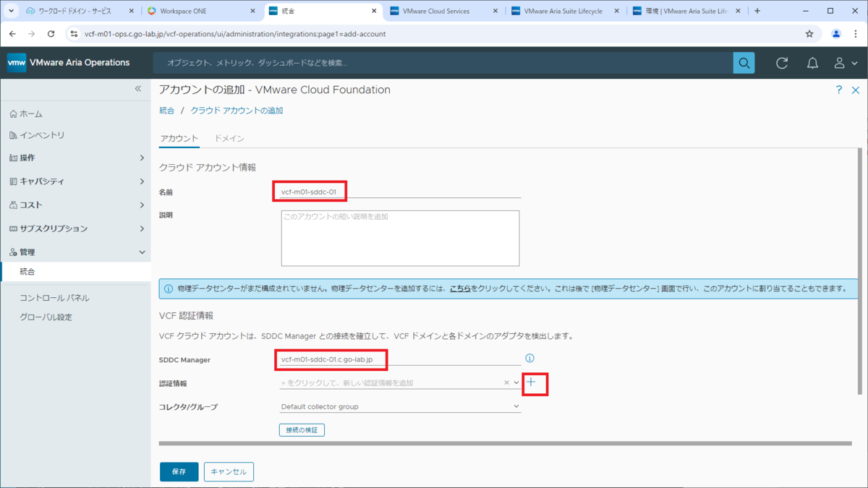Image resolution: width=868 pixels, height=488 pixels.
Task: Click the global search box
Action: pyautogui.click(x=443, y=63)
